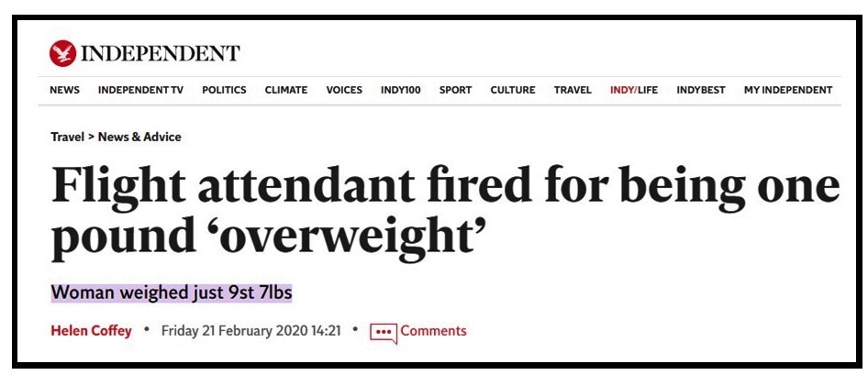This screenshot has width=868, height=375.
Task: Select POLITICS in the navigation bar
Action: (x=224, y=90)
